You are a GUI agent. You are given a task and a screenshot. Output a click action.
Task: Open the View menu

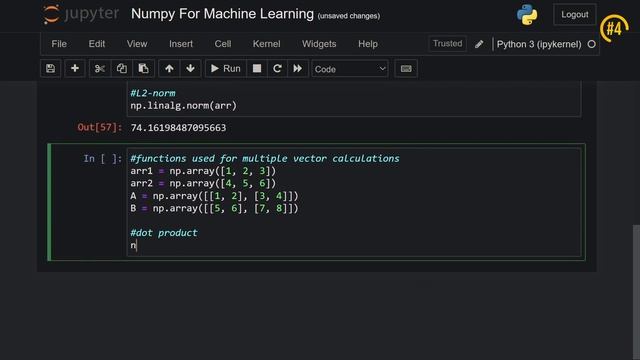click(x=137, y=44)
